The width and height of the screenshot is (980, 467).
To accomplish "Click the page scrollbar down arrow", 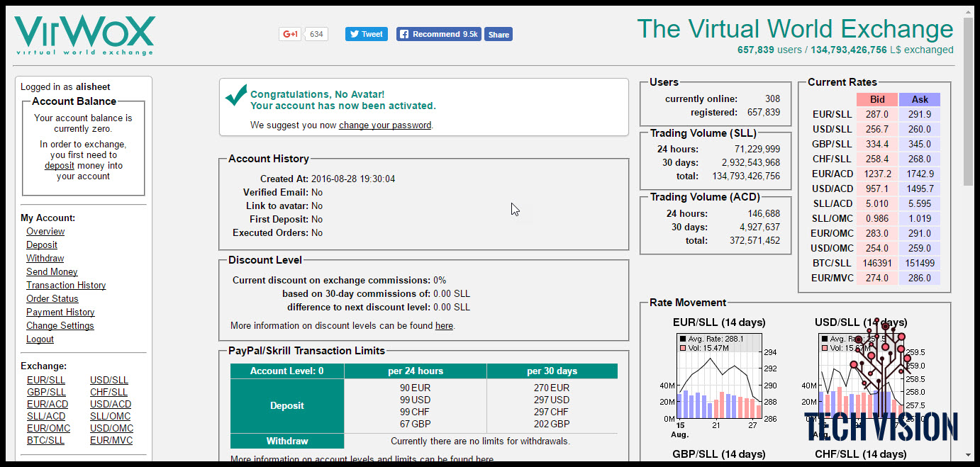I will coord(969,454).
